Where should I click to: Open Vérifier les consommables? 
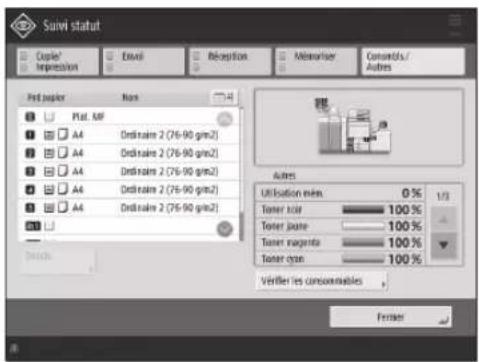[321, 281]
